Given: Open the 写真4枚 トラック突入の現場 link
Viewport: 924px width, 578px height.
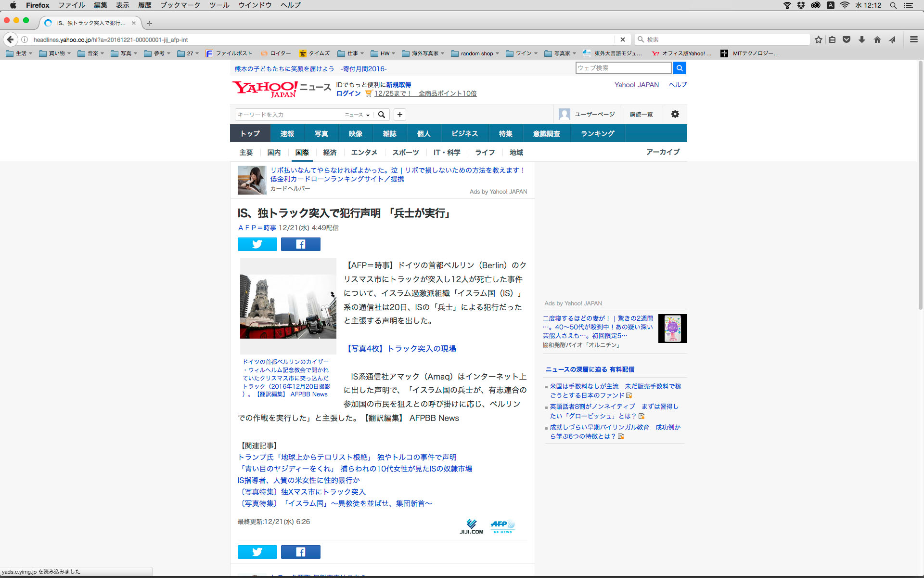Looking at the screenshot, I should click(401, 348).
